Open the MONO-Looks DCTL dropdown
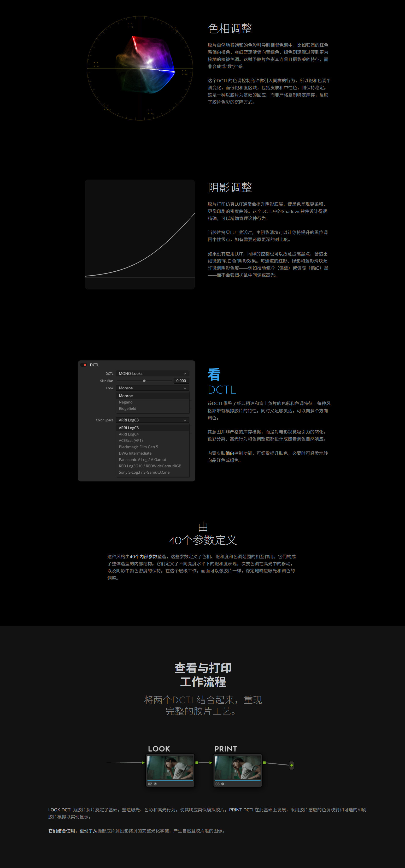 point(152,373)
